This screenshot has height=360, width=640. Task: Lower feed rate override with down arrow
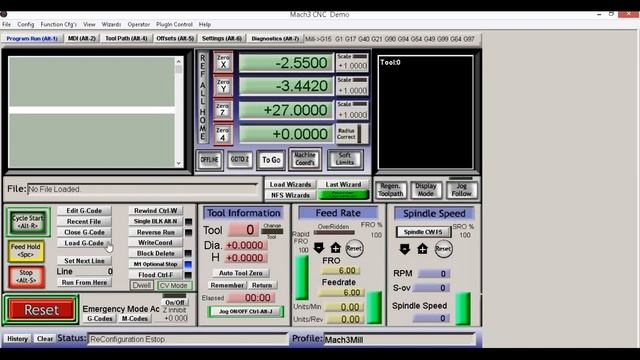point(319,247)
